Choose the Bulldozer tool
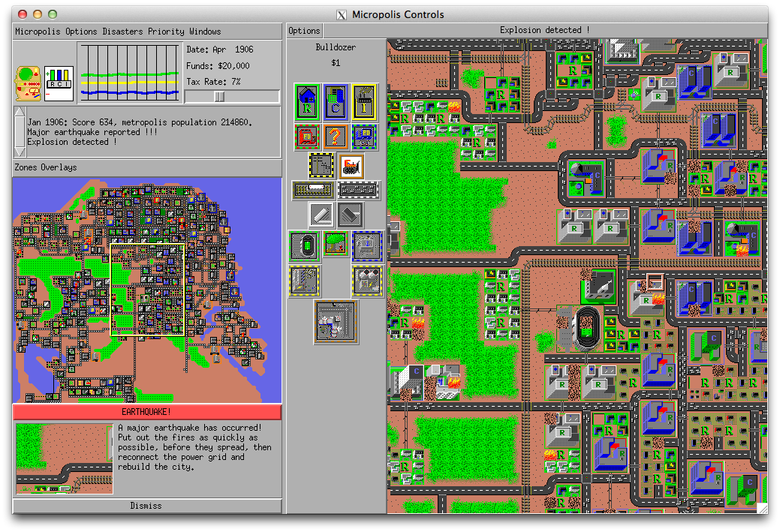The width and height of the screenshot is (780, 532). (x=350, y=165)
